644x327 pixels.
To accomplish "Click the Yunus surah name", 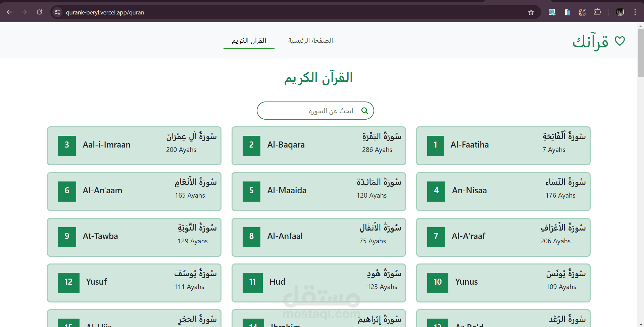I will click(466, 282).
